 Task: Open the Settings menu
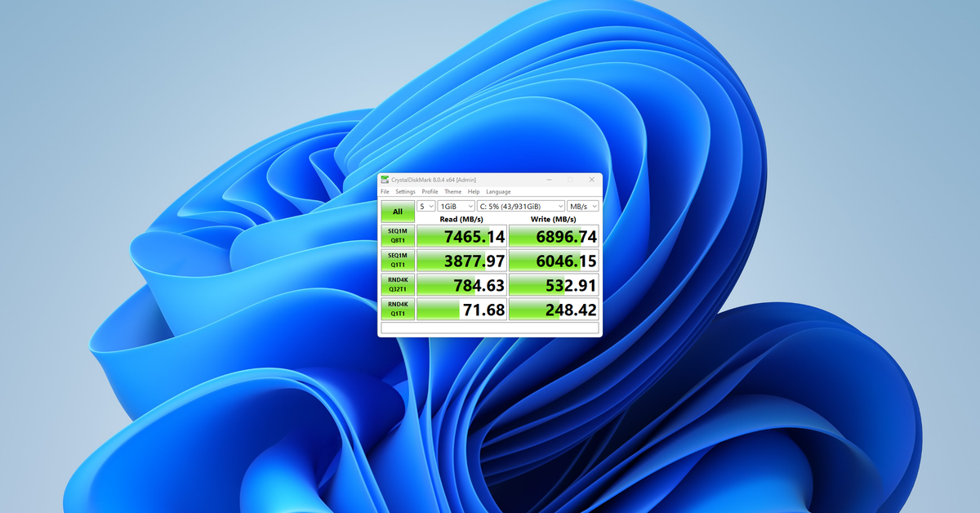(x=405, y=192)
